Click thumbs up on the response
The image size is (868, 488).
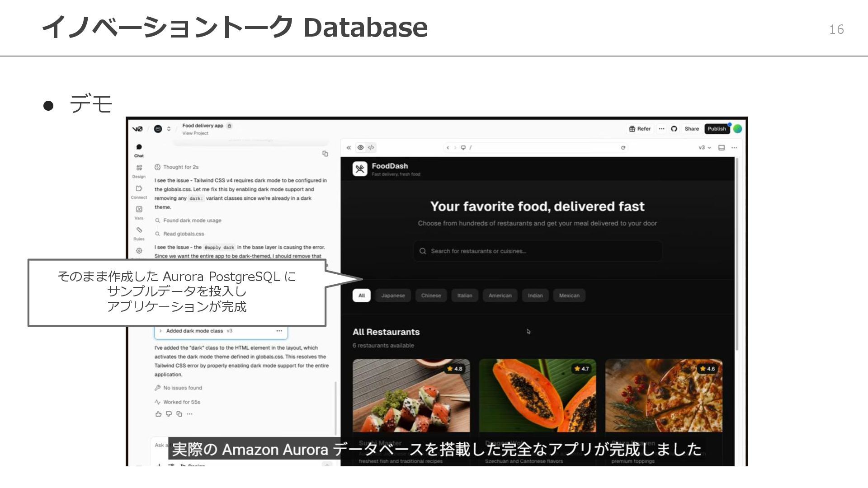[158, 414]
